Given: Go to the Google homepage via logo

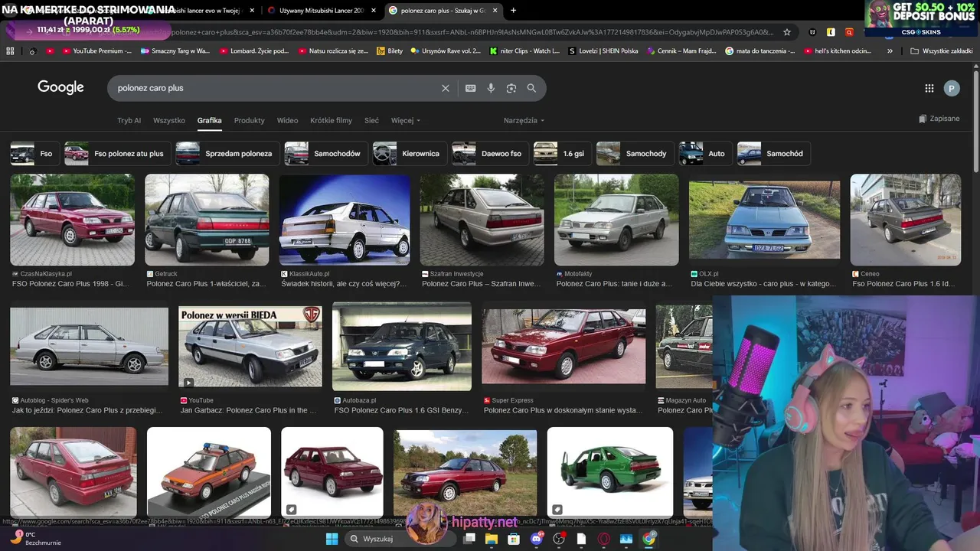Looking at the screenshot, I should tap(60, 87).
